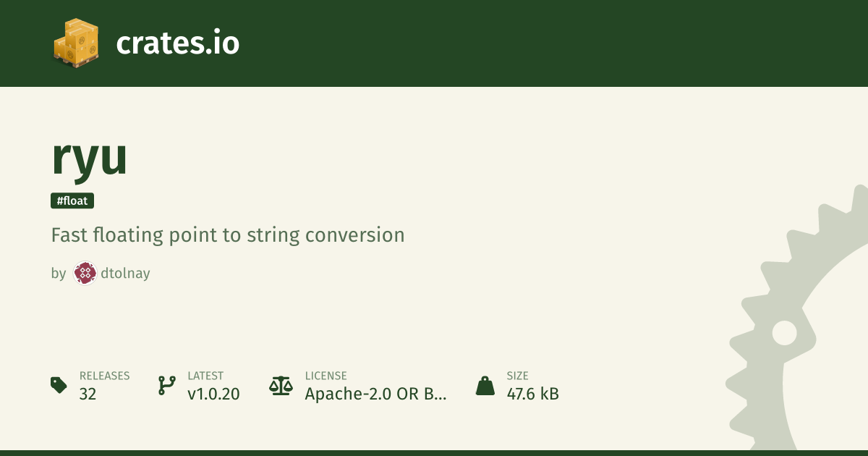
Task: Click the weight icon beside Size
Action: [x=485, y=385]
